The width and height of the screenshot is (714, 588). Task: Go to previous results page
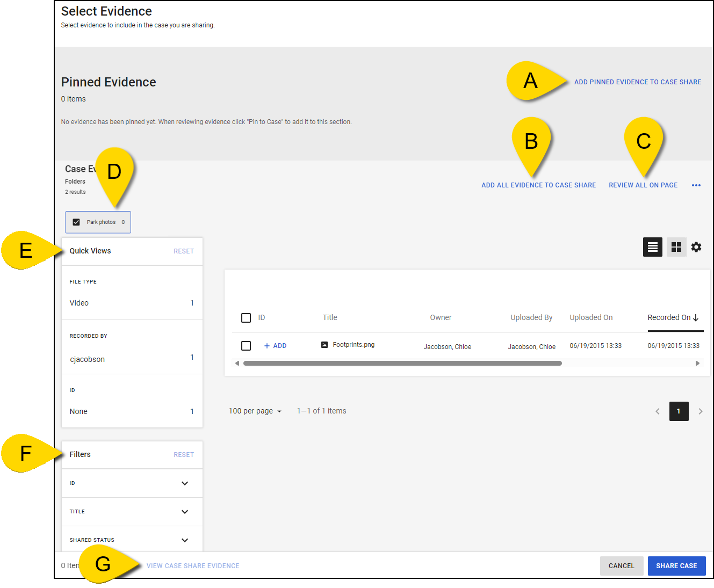658,411
